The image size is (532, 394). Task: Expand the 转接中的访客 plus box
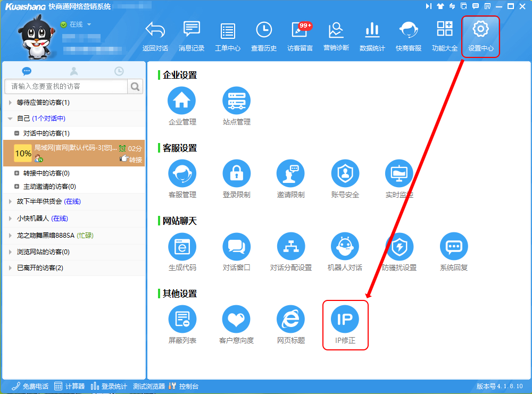17,173
